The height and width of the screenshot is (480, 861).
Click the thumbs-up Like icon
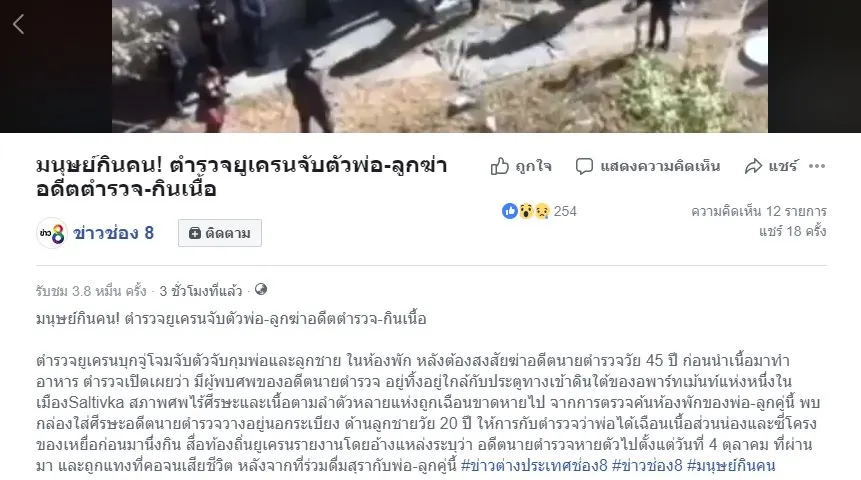(x=500, y=166)
